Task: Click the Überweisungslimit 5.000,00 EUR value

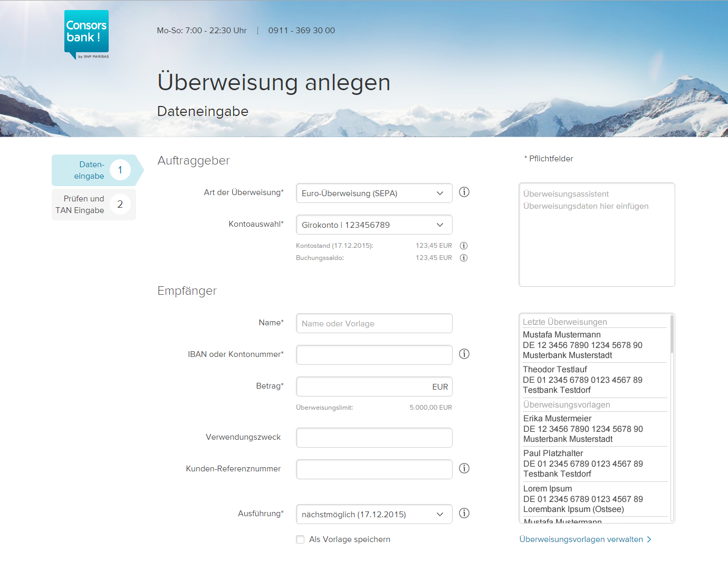Action: point(430,408)
